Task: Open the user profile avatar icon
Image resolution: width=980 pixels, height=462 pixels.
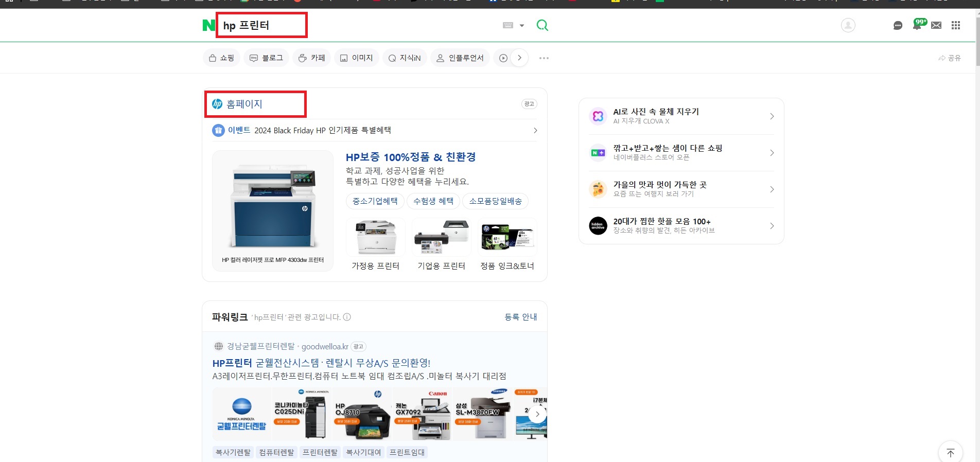Action: coord(848,25)
